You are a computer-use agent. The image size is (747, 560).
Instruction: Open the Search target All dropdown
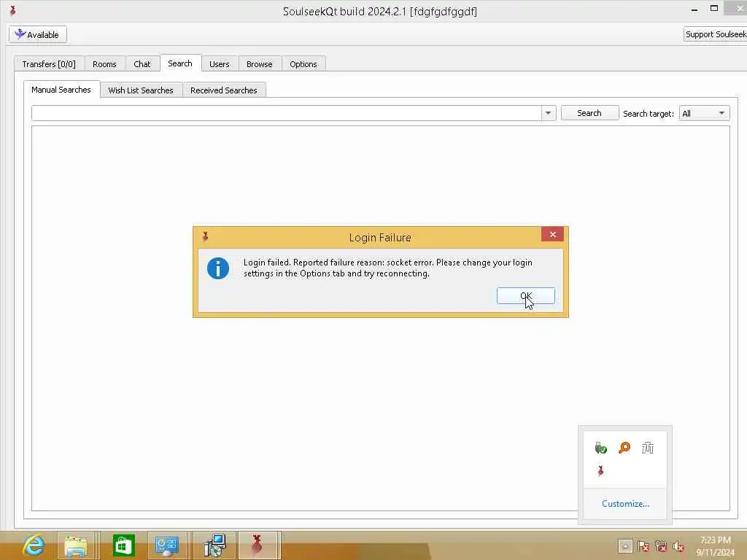click(x=704, y=113)
